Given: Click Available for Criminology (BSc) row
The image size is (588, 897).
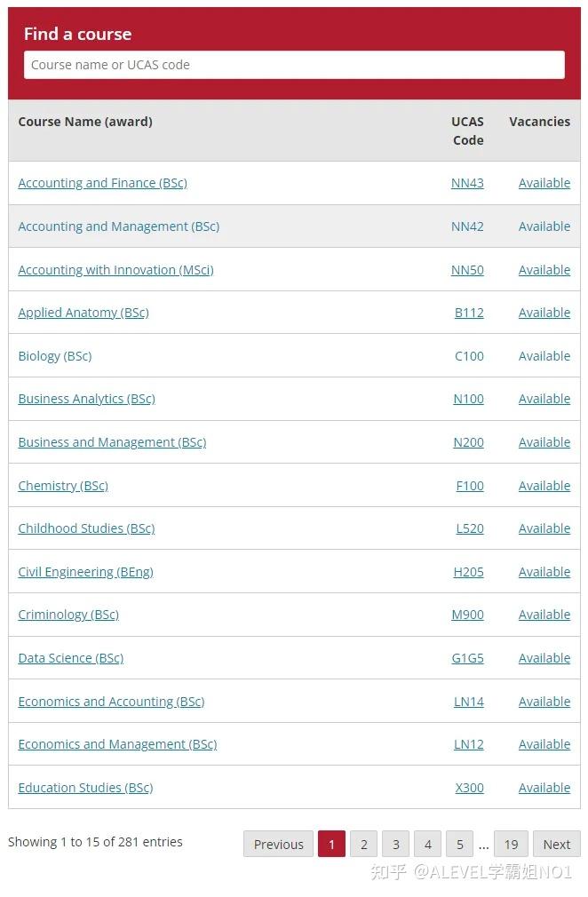Looking at the screenshot, I should (544, 615).
